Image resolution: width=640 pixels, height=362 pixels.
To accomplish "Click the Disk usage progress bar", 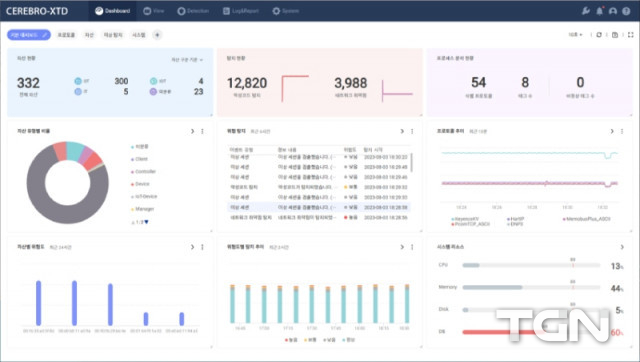I will [531, 310].
